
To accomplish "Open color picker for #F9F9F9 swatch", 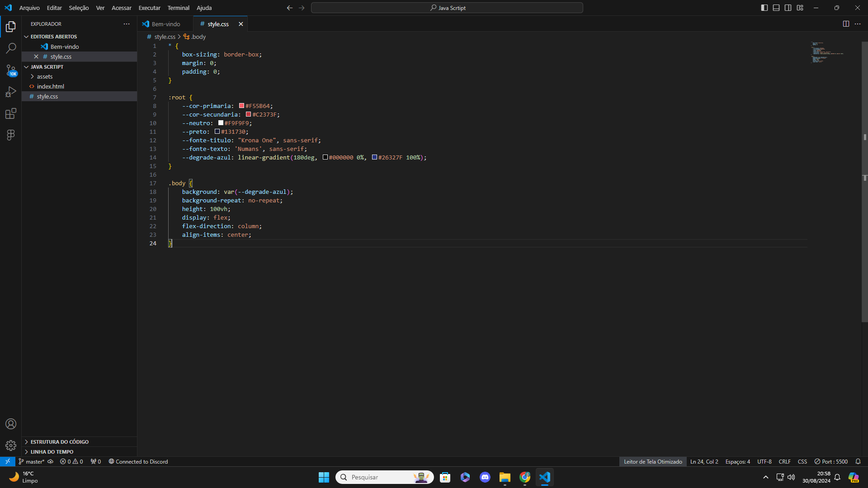I will click(x=221, y=123).
